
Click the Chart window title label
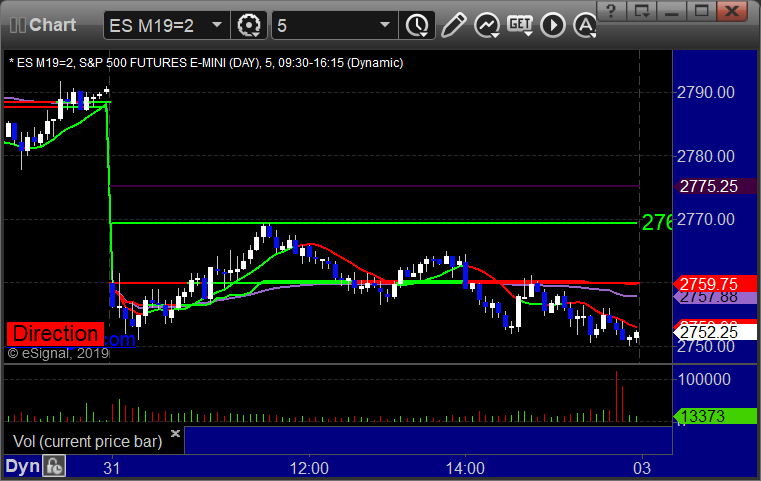[52, 25]
